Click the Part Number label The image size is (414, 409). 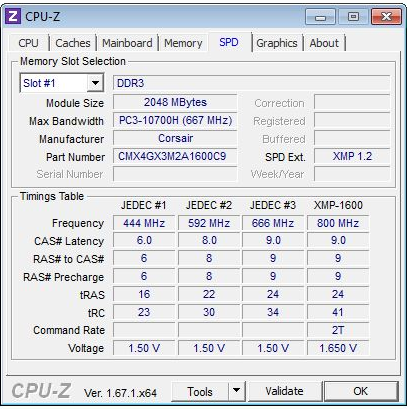pyautogui.click(x=75, y=157)
